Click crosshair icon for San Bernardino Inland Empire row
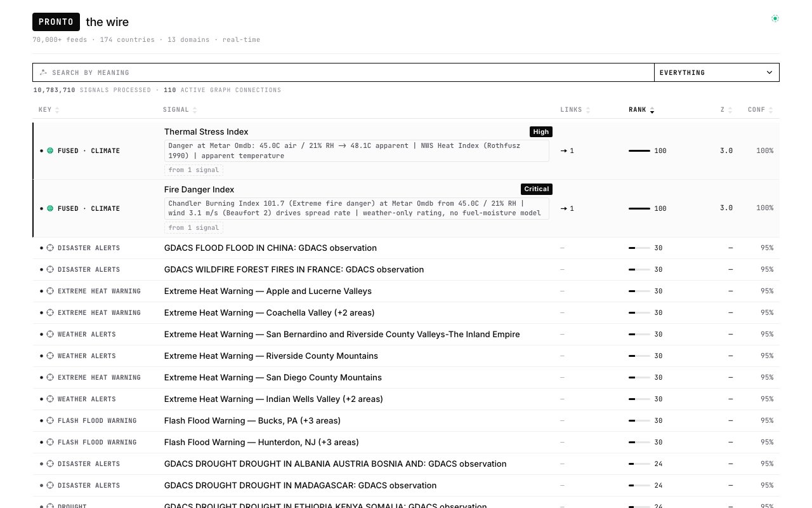This screenshot has height=508, width=812. point(50,334)
